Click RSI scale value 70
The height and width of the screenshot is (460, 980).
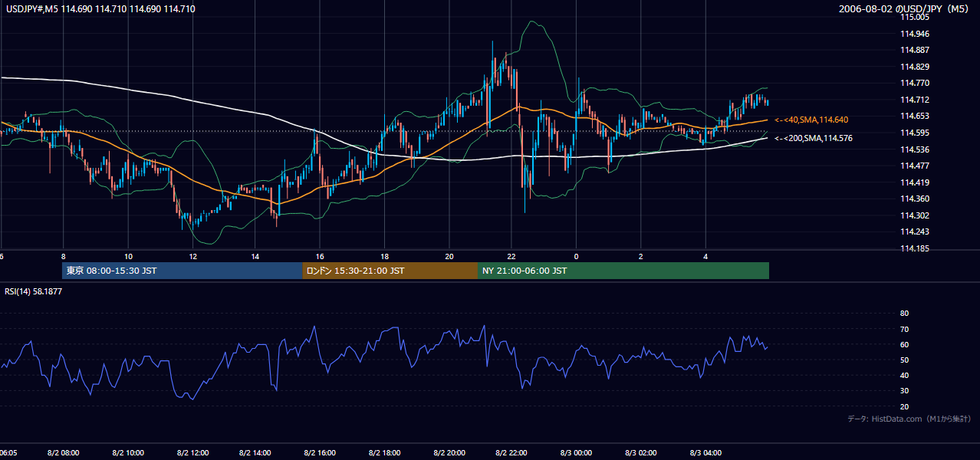pyautogui.click(x=904, y=329)
